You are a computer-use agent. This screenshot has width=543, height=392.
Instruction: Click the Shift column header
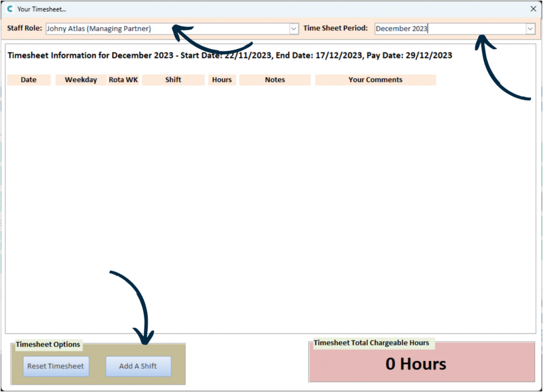[173, 80]
